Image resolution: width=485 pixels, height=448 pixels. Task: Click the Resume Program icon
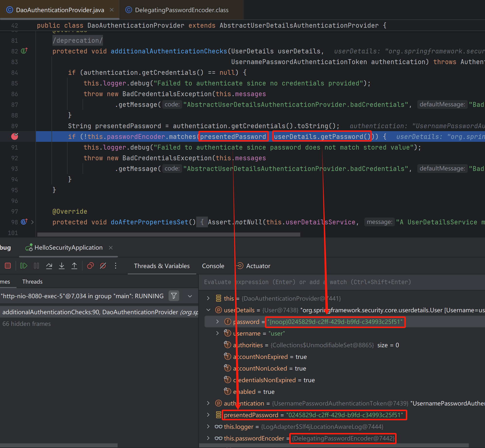(x=24, y=266)
